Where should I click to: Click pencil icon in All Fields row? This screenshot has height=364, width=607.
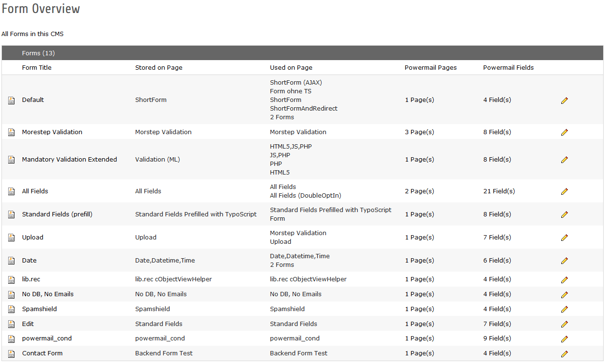pos(565,191)
